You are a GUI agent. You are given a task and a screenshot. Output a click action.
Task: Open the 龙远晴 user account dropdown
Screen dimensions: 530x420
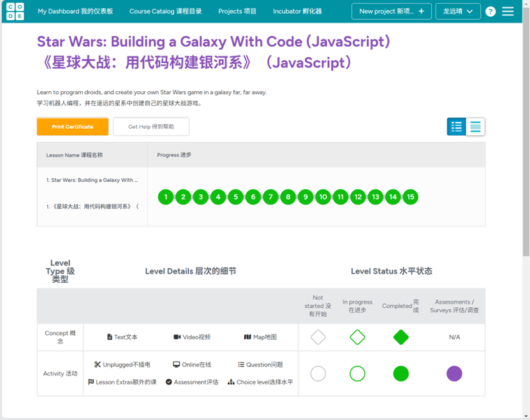(x=458, y=11)
